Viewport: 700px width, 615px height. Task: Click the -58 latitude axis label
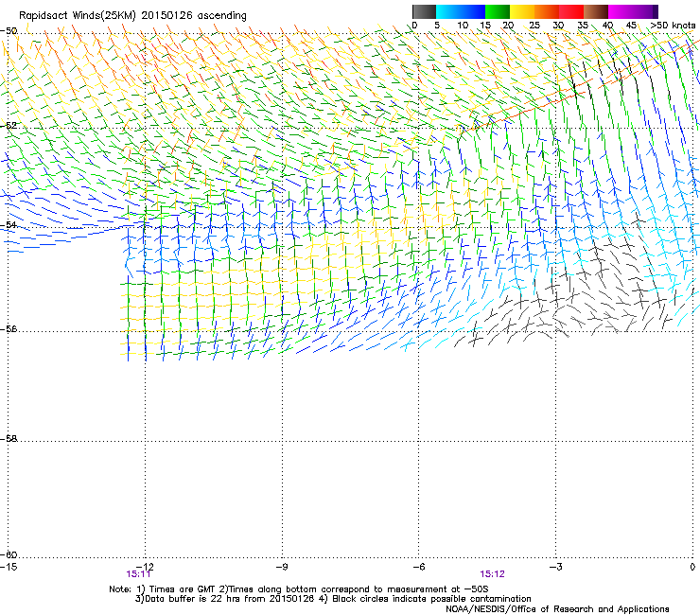[9, 439]
